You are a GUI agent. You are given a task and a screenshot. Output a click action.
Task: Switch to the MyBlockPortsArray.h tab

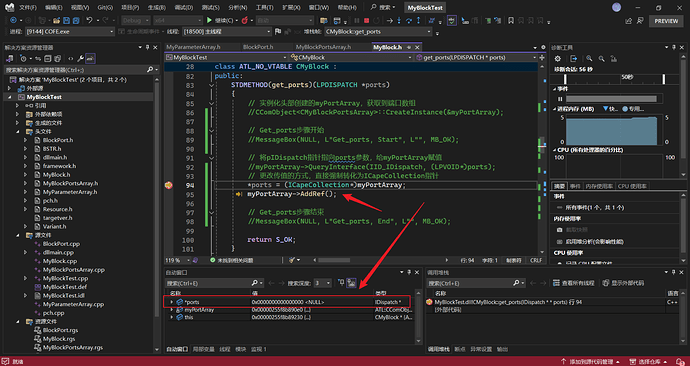[x=323, y=47]
